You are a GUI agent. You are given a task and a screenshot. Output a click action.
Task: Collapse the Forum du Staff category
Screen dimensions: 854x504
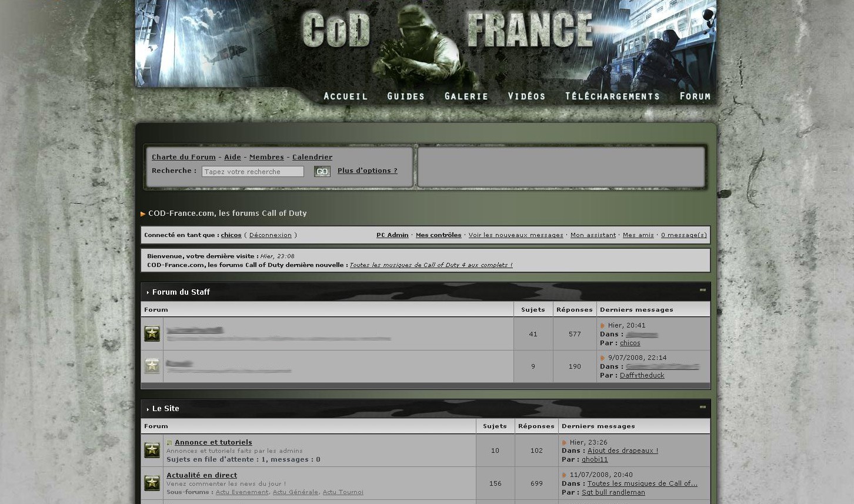702,290
